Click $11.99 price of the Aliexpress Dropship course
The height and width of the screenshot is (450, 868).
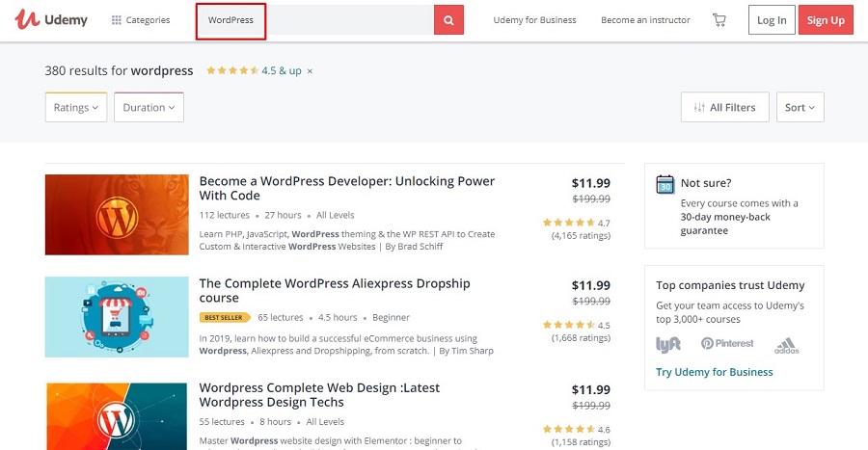point(590,285)
